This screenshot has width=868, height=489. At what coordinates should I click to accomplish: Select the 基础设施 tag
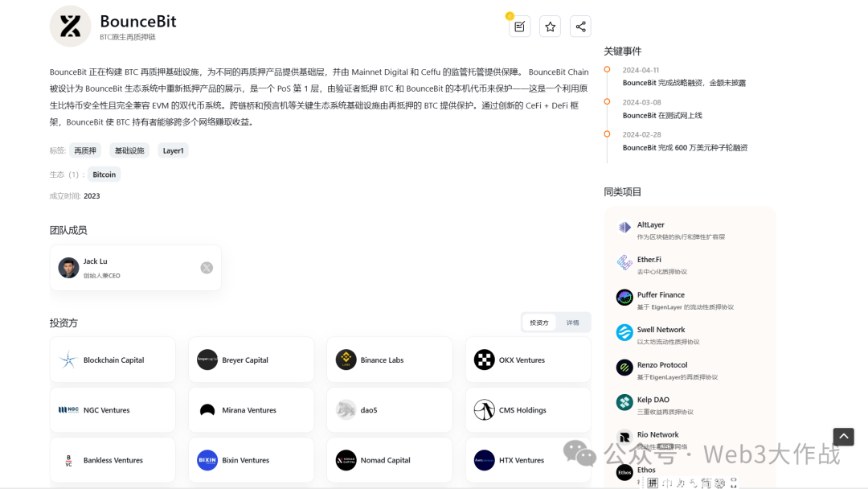129,150
